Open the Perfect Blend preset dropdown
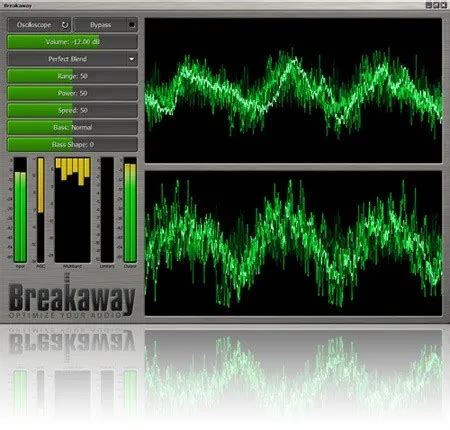450x430 pixels. (x=72, y=59)
